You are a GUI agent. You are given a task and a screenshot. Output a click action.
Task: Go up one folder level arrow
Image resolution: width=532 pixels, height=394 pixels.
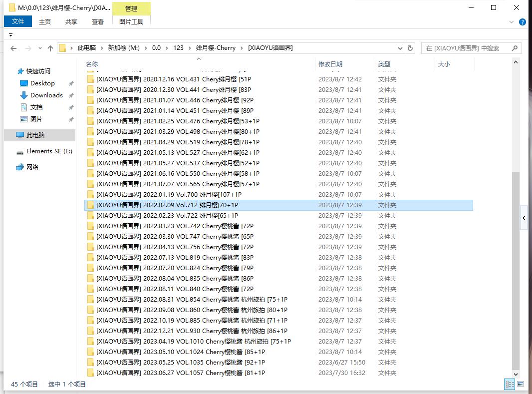pyautogui.click(x=50, y=48)
